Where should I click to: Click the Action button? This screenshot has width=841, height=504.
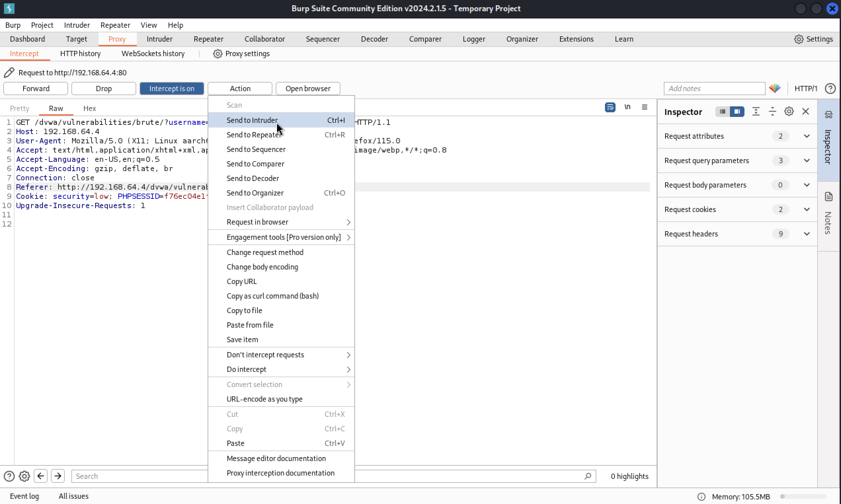[x=240, y=89]
